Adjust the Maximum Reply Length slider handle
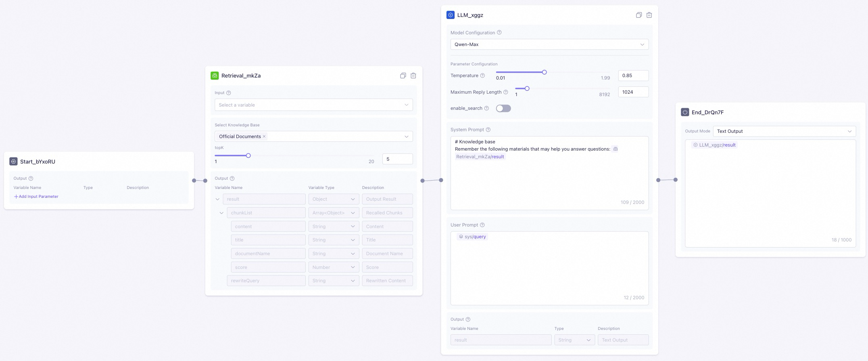Image resolution: width=868 pixels, height=361 pixels. pos(527,88)
